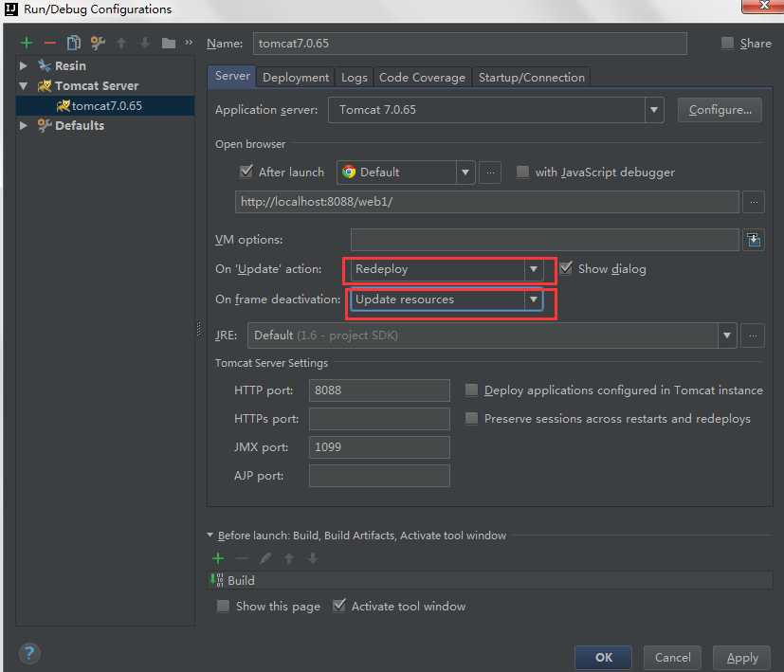Click the Configure... button

click(x=720, y=110)
